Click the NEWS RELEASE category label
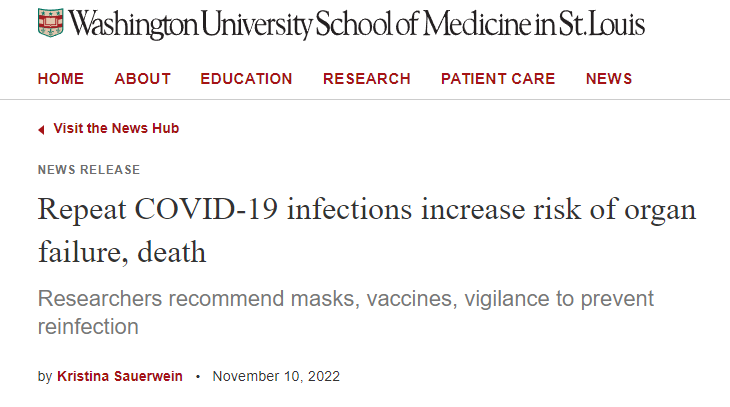 tap(89, 170)
